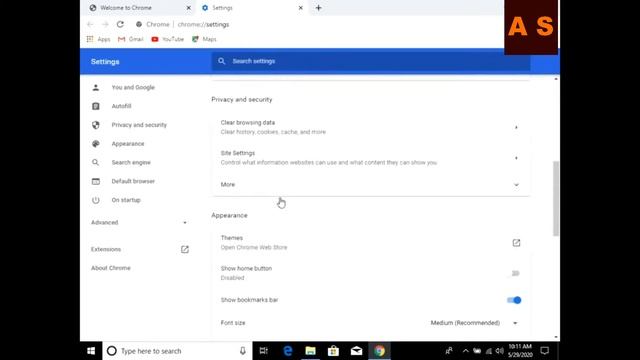The image size is (640, 360).
Task: Open the notification center icon
Action: click(x=544, y=351)
